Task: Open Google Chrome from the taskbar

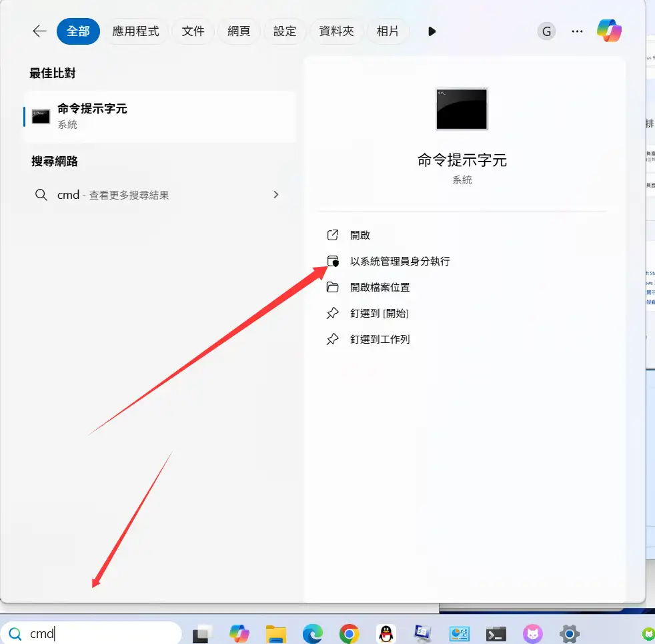Action: coord(349,633)
